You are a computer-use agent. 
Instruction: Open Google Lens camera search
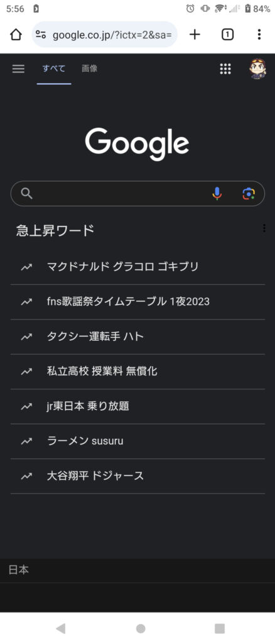click(x=249, y=194)
